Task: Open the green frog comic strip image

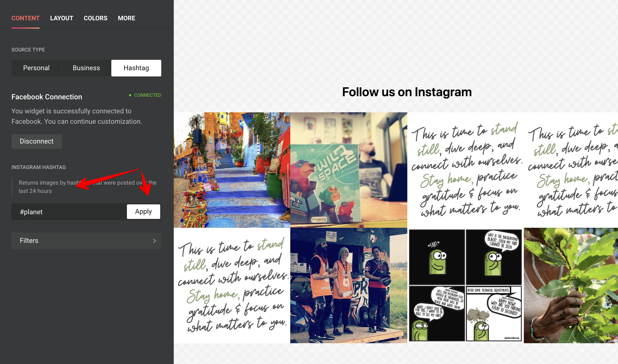Action: [x=466, y=285]
